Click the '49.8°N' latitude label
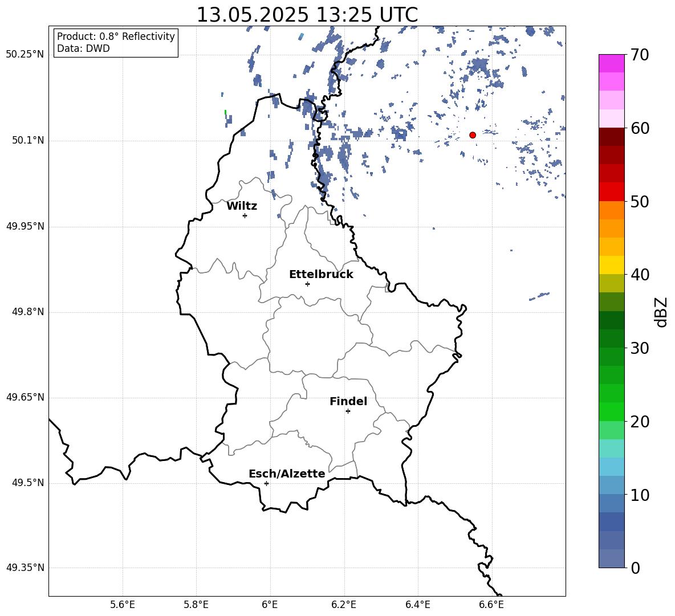 click(29, 312)
